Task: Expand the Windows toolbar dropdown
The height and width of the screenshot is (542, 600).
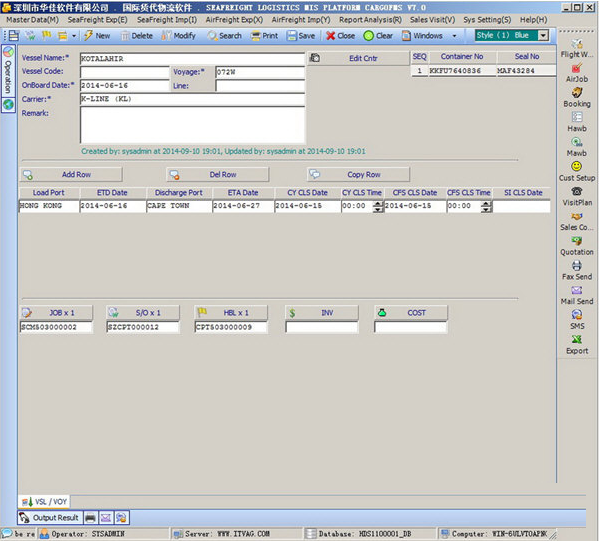Action: click(x=454, y=36)
